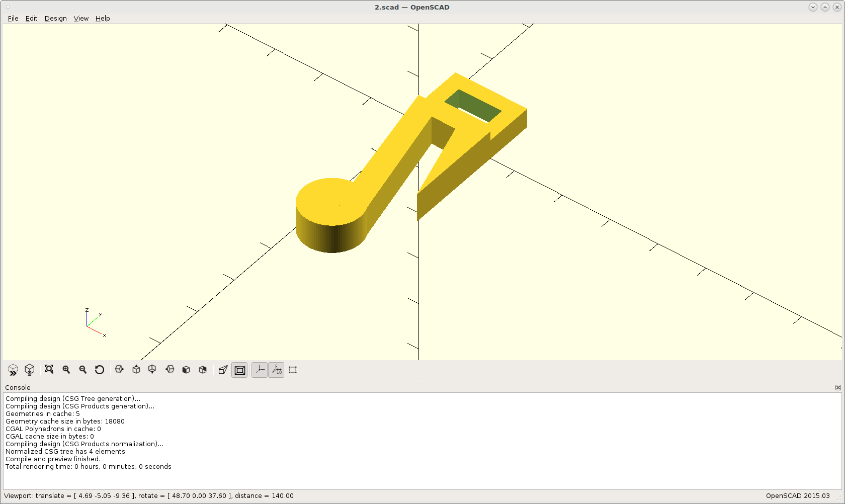Reset the view using the circular arrow icon
845x504 pixels.
tap(100, 370)
